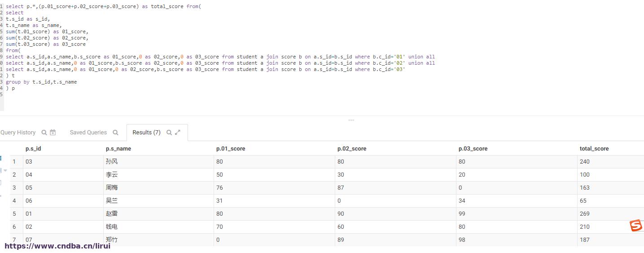644x253 pixels.
Task: Click the Sogou input method icon
Action: (636, 226)
